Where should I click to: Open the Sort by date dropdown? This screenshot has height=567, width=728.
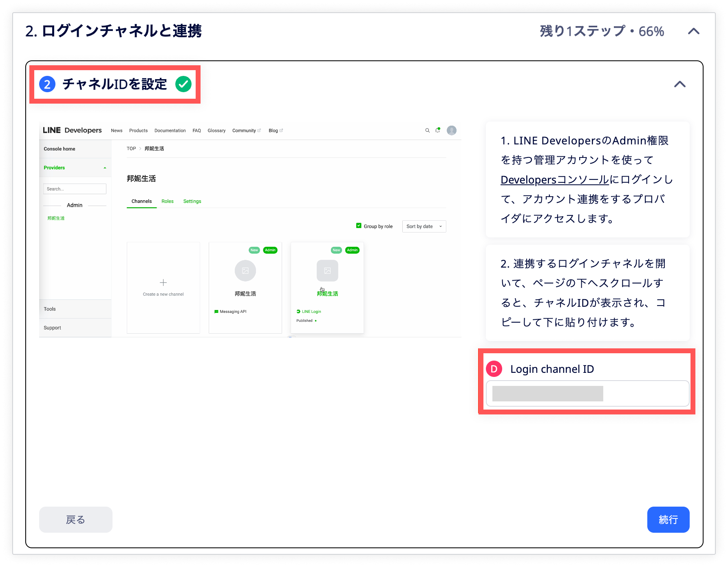424,226
